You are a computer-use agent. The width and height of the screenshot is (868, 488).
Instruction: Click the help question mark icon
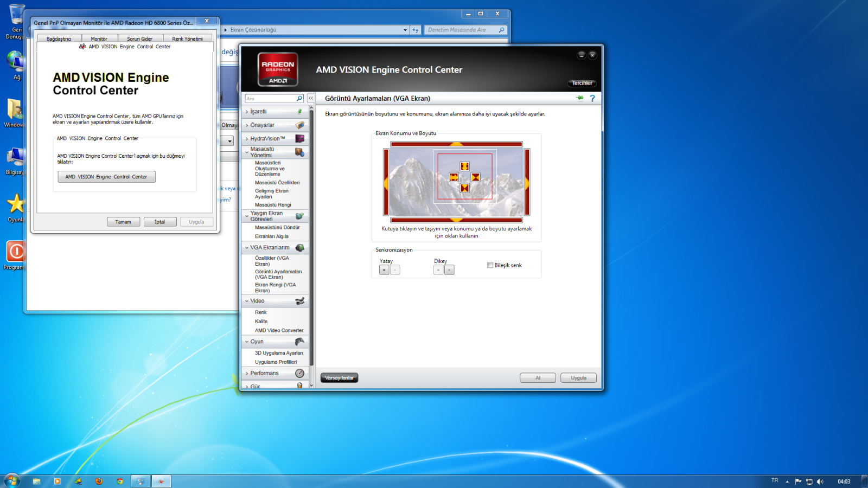point(592,98)
